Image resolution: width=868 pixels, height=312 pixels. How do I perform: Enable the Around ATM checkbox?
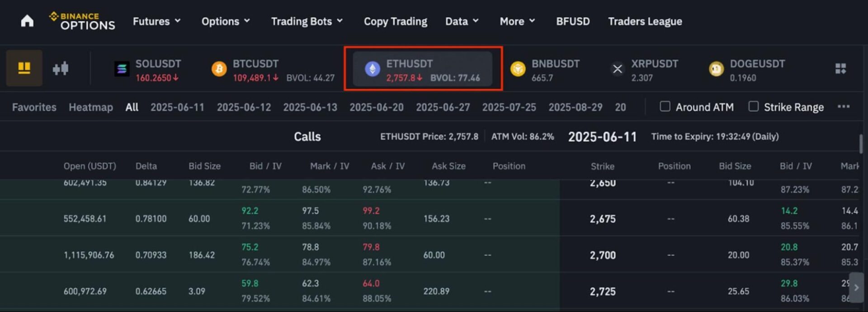[x=665, y=107]
